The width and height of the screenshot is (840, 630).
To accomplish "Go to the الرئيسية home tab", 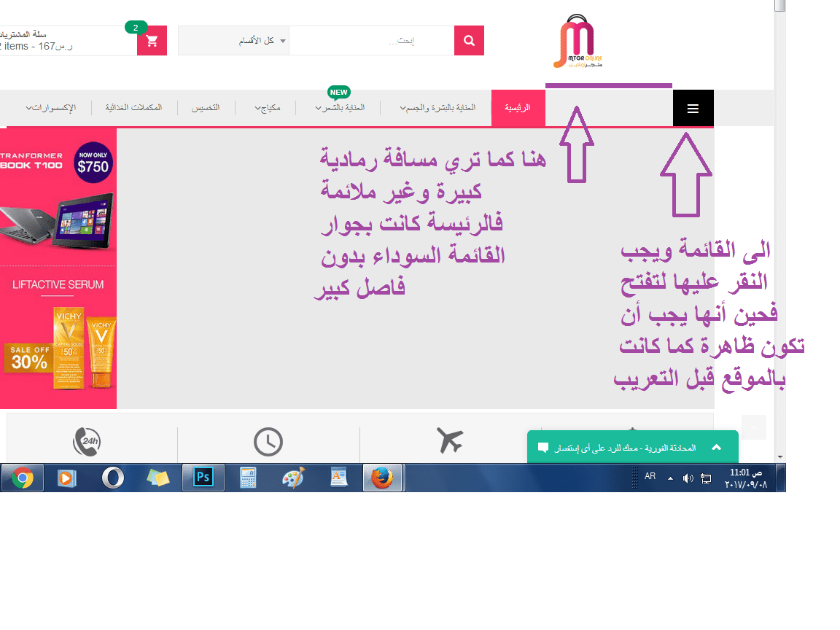I will tap(518, 108).
